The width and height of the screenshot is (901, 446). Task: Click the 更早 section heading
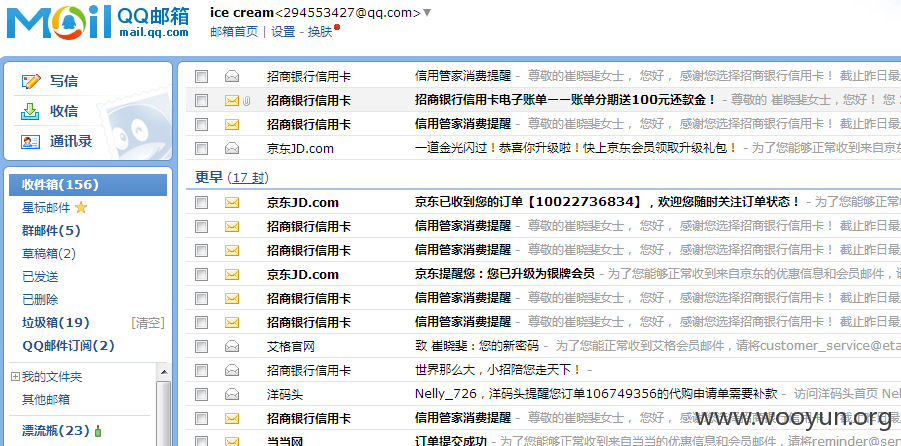209,178
